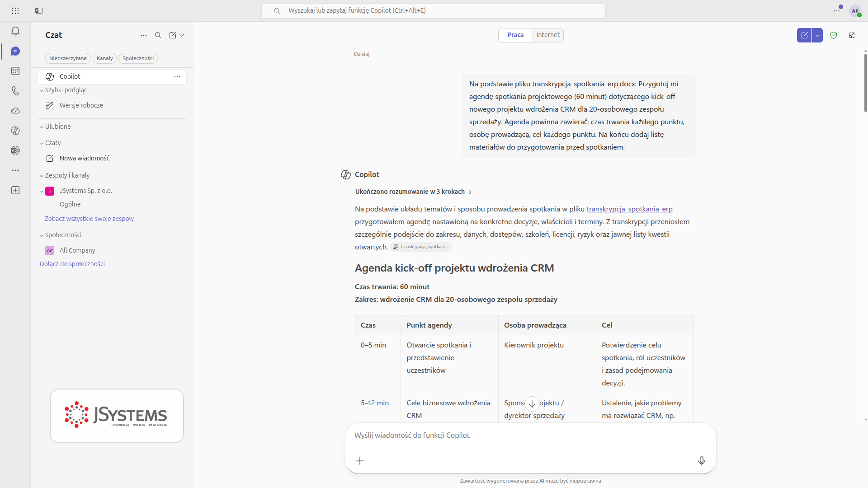This screenshot has height=488, width=868.
Task: Open the Calendar app icon
Action: (15, 71)
